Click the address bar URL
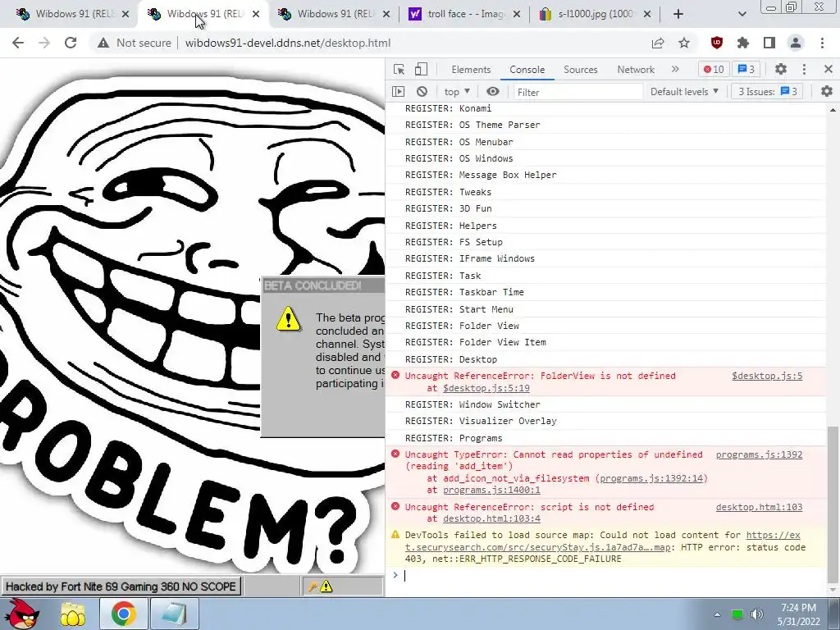 [288, 43]
